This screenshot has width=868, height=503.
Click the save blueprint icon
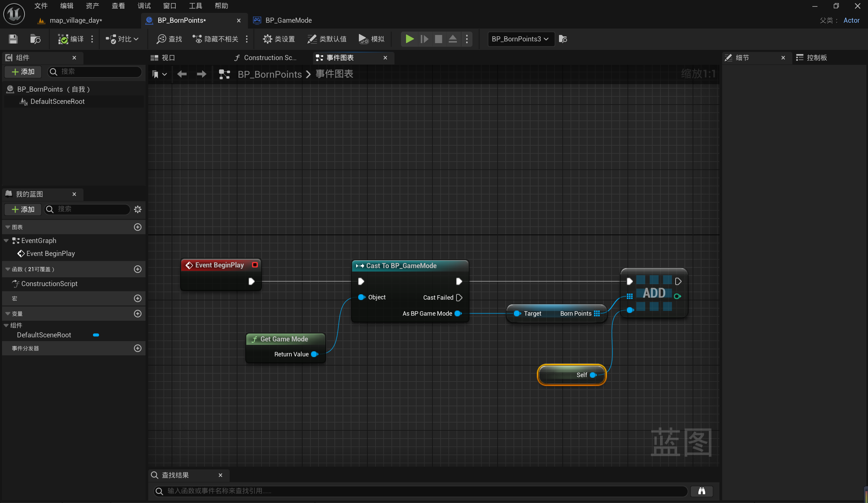[x=13, y=39]
